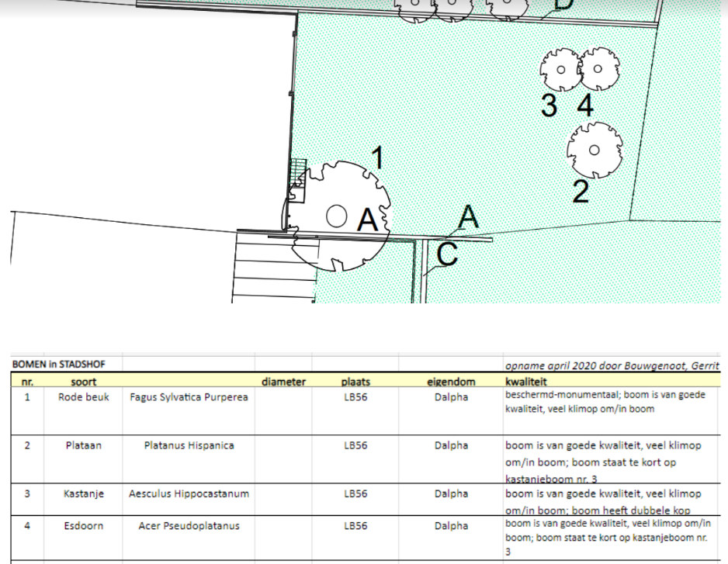This screenshot has height=564, width=728.
Task: Click the 'Platanus Hispanica' cell
Action: (189, 445)
